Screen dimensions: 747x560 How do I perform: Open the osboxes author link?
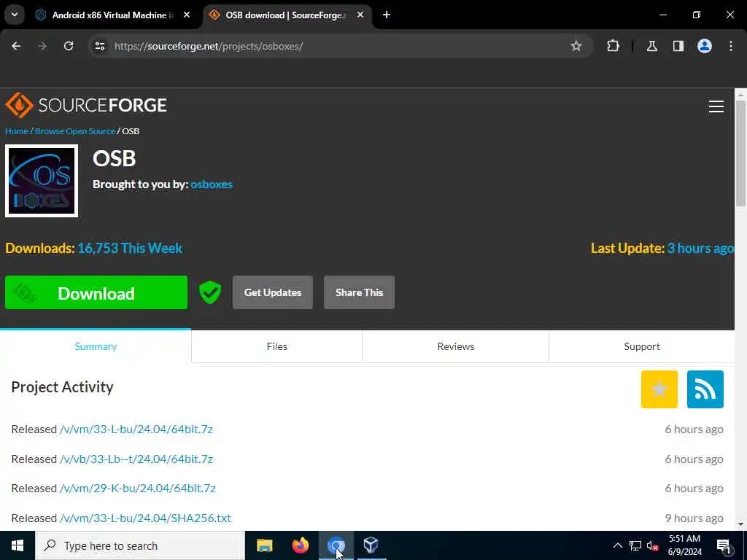212,184
